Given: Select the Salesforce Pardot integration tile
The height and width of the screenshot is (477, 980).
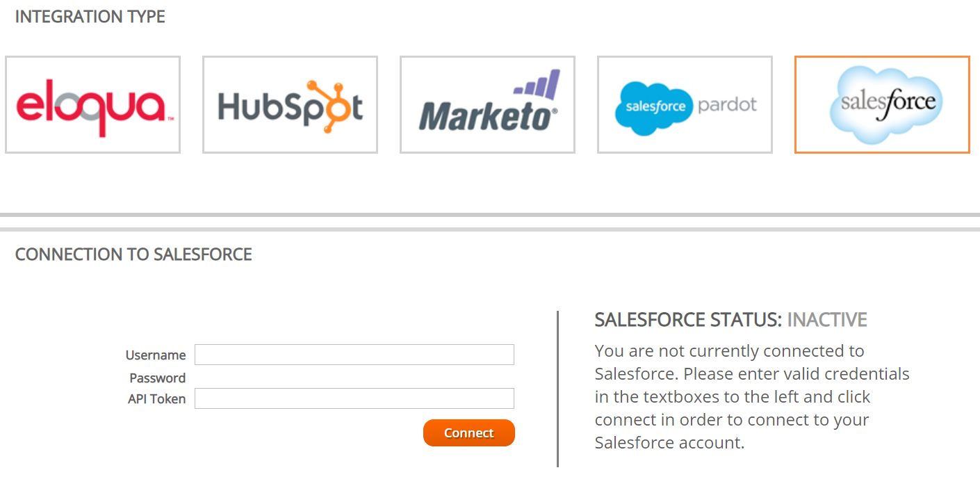Looking at the screenshot, I should tap(685, 104).
